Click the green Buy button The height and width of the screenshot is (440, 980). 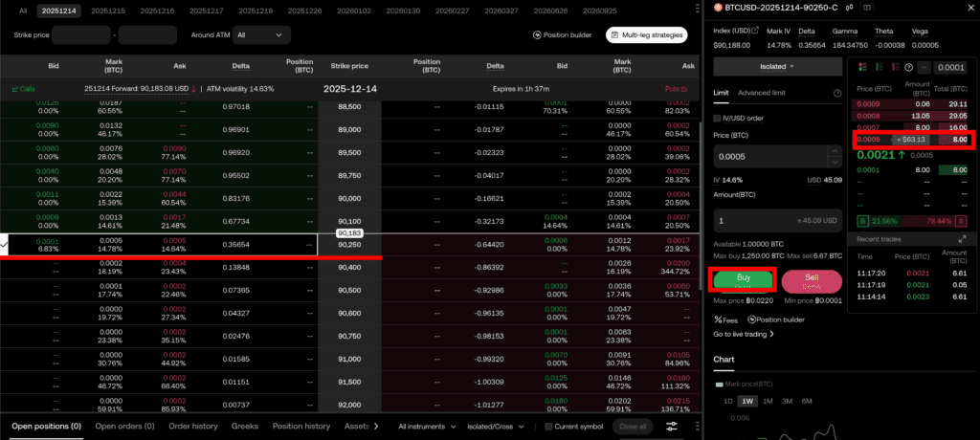click(743, 280)
